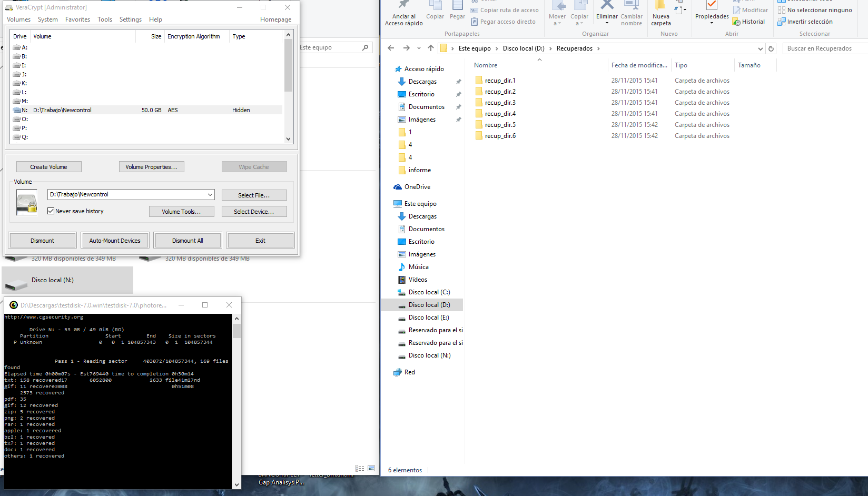Click the Copiar icon in the ribbon
Image resolution: width=868 pixels, height=496 pixels.
(x=435, y=5)
